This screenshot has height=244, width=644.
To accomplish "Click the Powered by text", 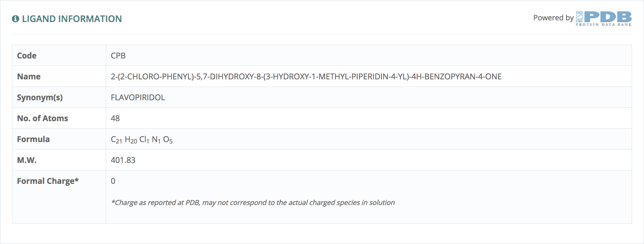I will coord(553,18).
